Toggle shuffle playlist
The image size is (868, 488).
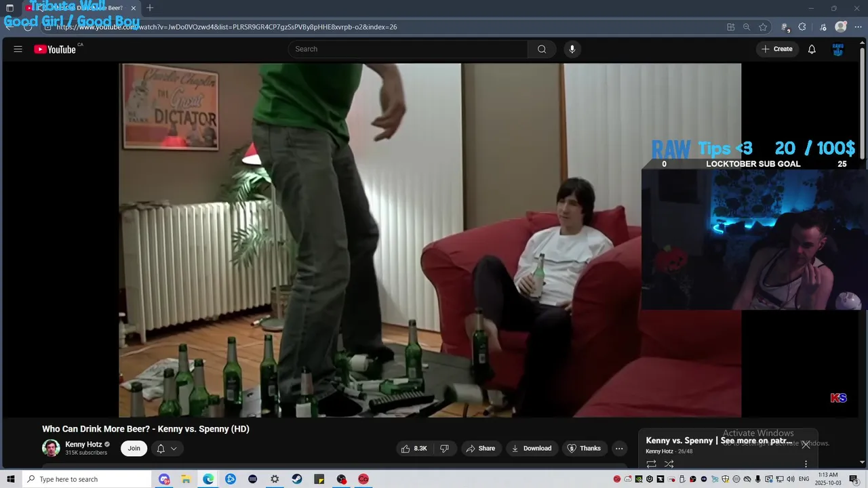point(669,464)
